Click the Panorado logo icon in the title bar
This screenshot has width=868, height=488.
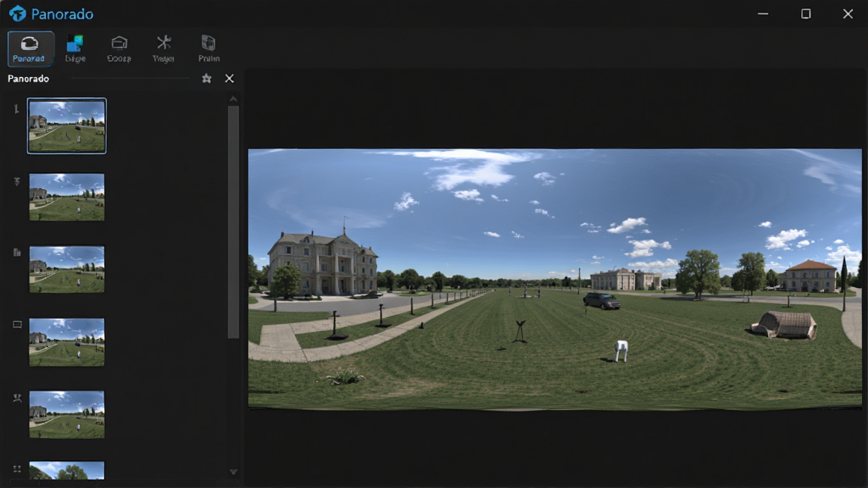[18, 14]
